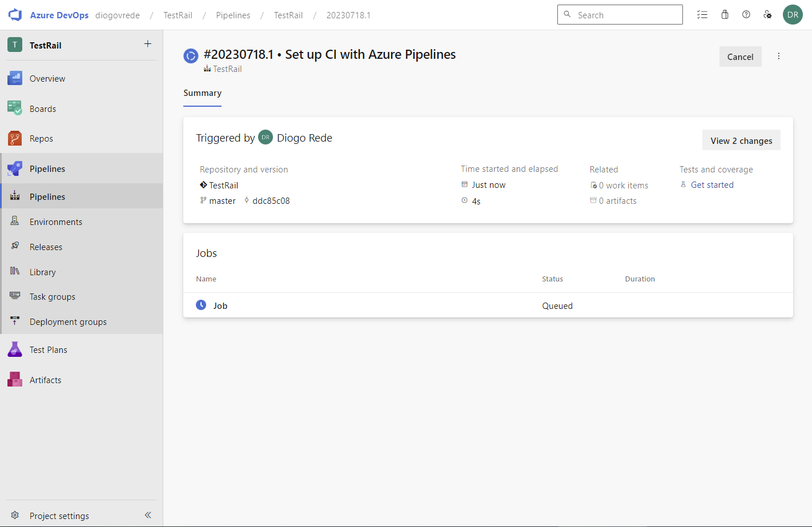Click the DR user avatar in header
This screenshot has height=527, width=812.
coord(793,15)
